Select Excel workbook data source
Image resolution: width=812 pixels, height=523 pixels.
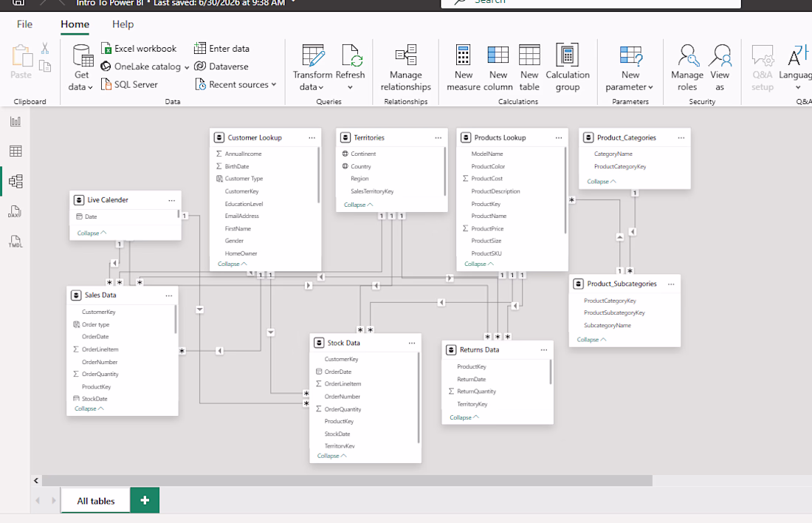coord(139,48)
